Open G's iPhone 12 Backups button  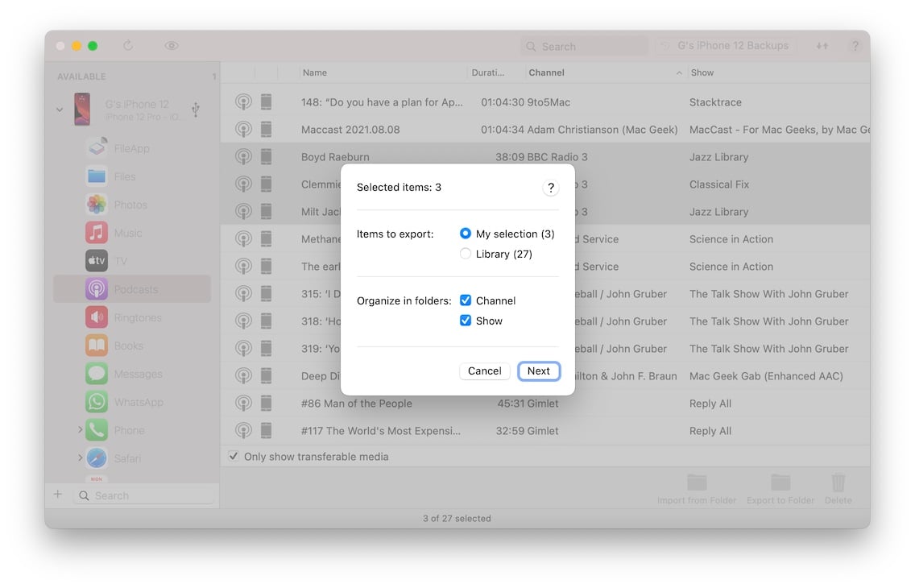click(x=724, y=45)
